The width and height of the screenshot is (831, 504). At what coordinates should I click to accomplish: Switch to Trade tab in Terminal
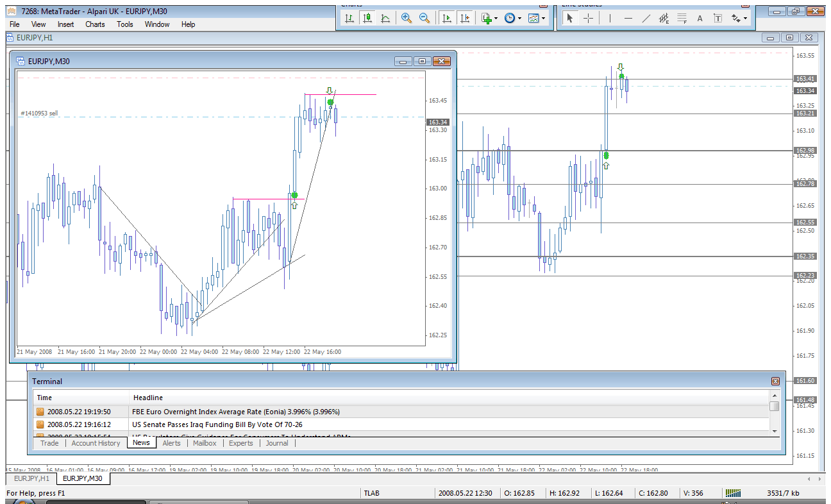(x=49, y=443)
